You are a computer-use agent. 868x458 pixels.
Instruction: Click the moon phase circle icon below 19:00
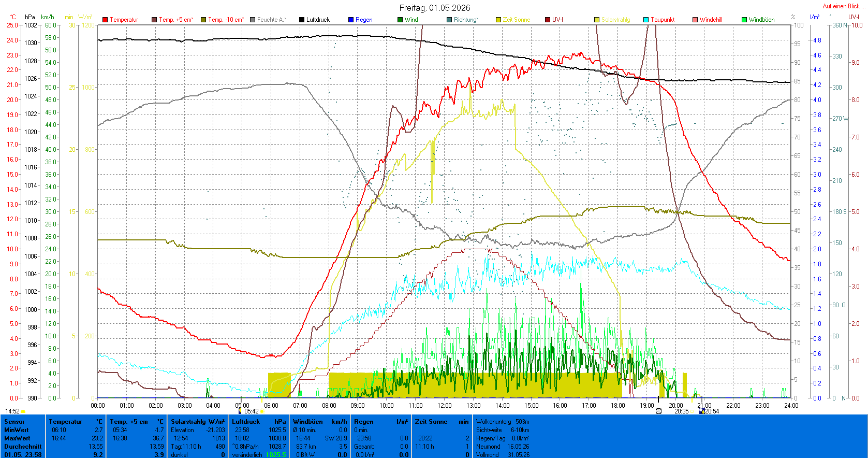658,411
